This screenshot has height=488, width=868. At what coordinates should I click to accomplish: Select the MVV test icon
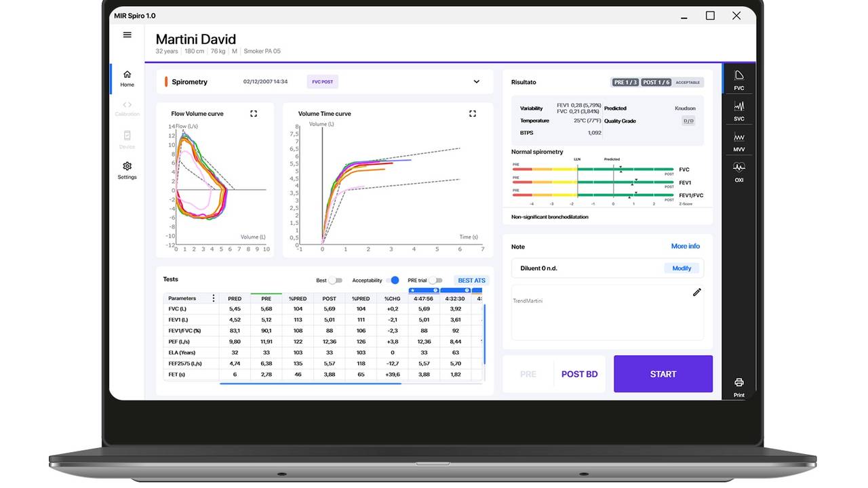click(739, 141)
